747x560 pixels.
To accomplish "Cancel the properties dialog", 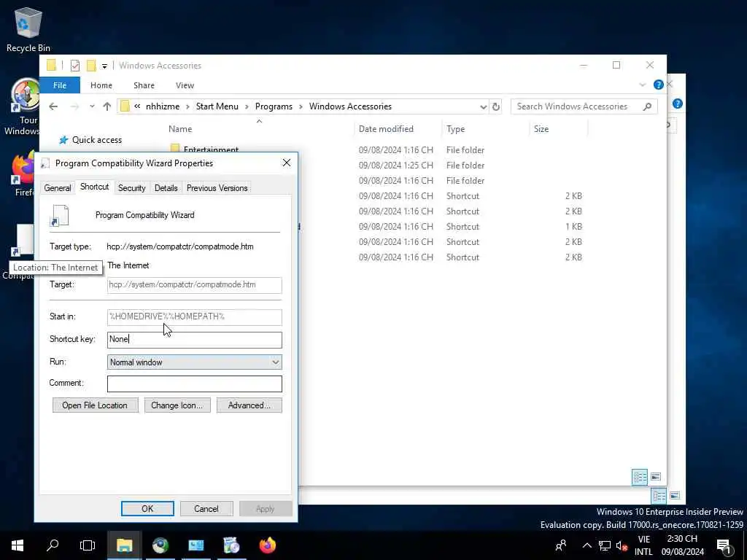I will [x=206, y=508].
